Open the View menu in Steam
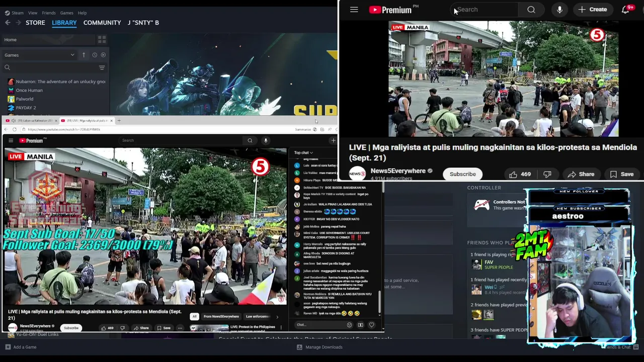Screen dimensions: 644x362 [x=33, y=13]
